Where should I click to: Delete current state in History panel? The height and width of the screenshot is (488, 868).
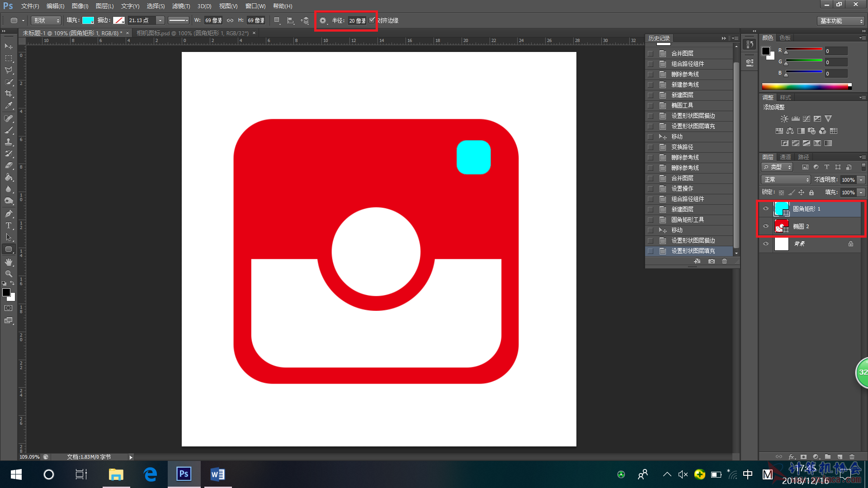pos(725,261)
